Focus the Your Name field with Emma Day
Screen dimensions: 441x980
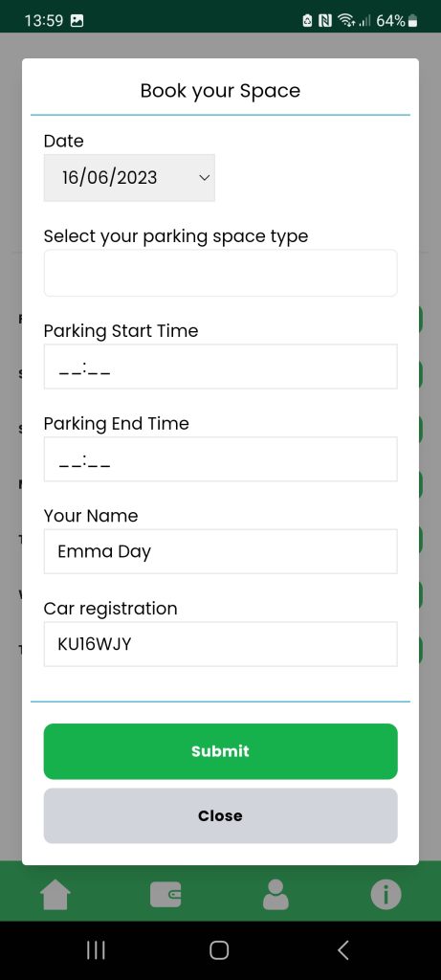point(220,551)
